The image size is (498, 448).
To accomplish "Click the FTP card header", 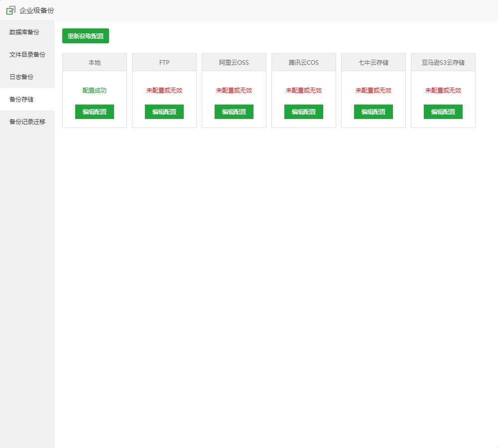I will coord(164,63).
